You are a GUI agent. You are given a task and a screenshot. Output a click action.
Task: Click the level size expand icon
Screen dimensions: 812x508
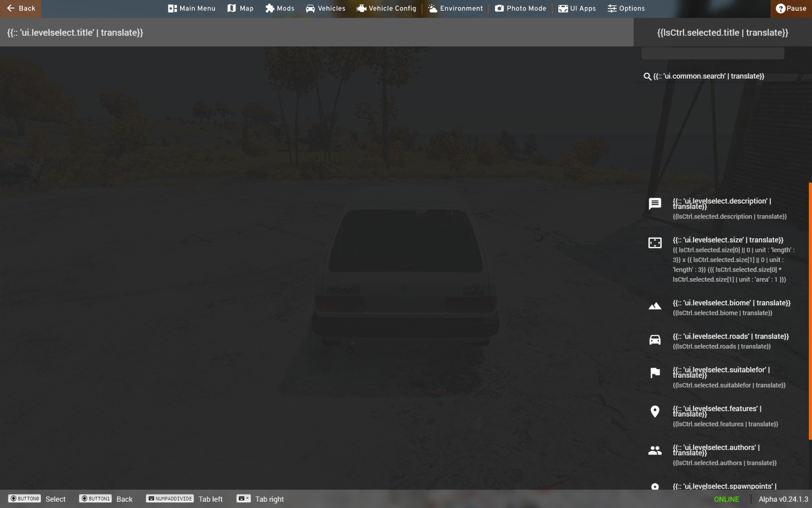pos(655,243)
